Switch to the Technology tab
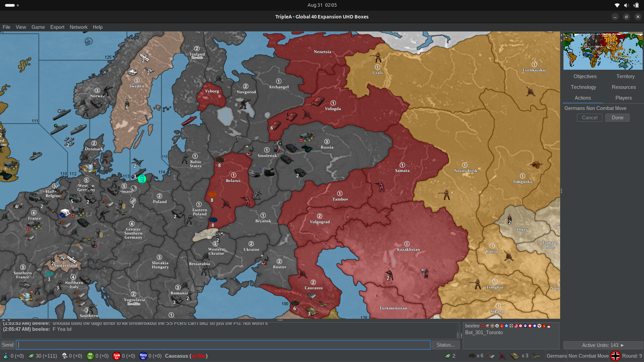Viewport: 644px width, 362px height. (x=583, y=87)
